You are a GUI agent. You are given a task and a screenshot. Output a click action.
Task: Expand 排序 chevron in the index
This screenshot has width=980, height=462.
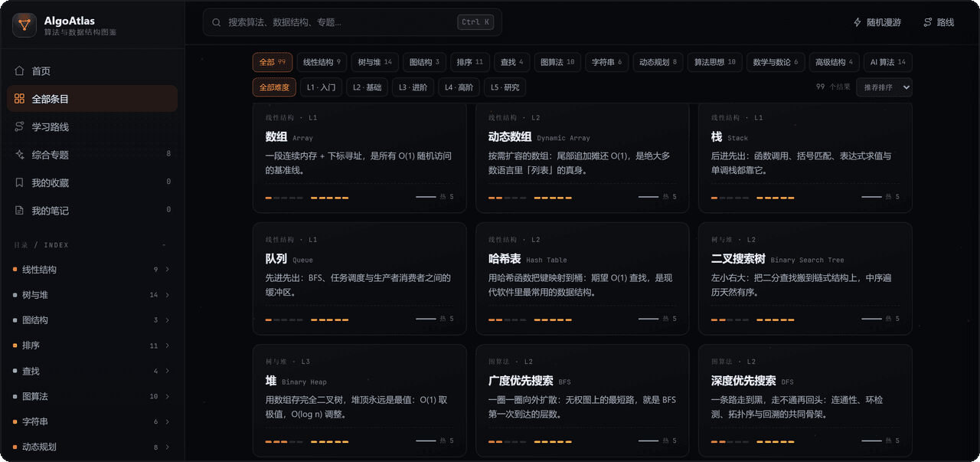(168, 346)
